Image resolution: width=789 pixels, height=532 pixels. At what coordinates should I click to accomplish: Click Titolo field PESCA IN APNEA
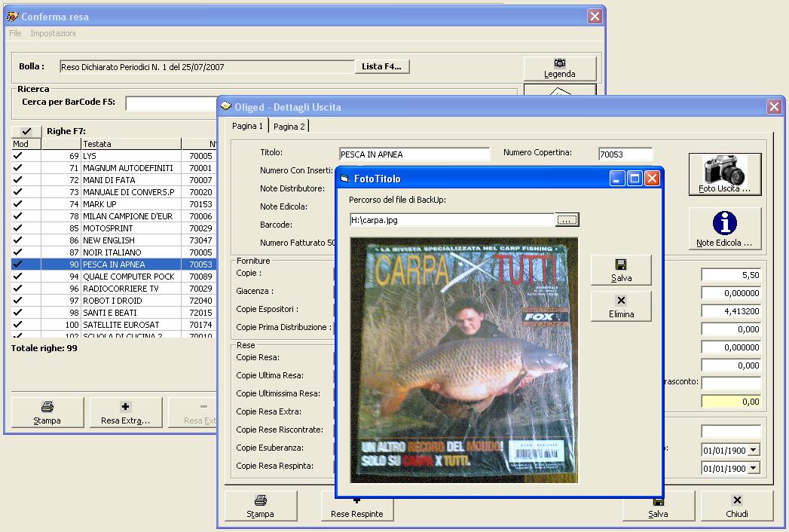(414, 154)
